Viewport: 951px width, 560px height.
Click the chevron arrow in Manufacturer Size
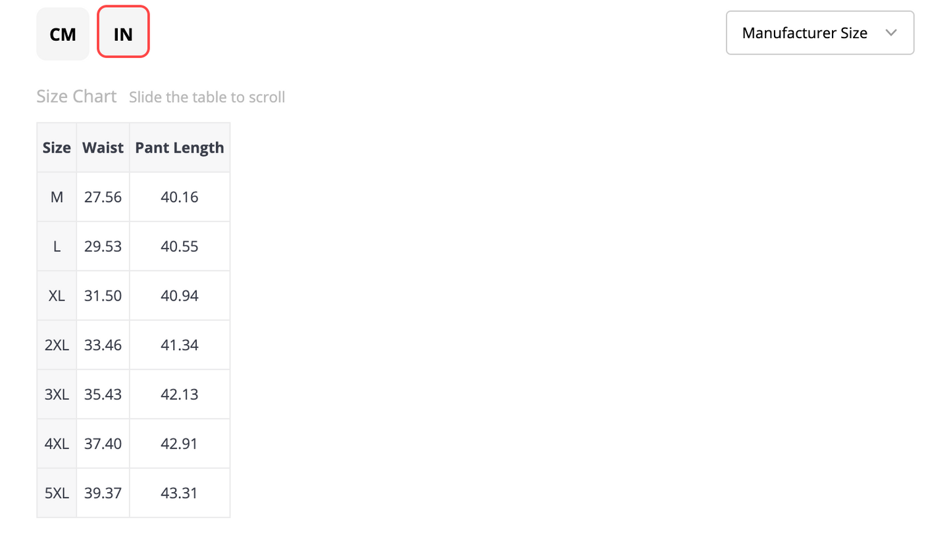(x=891, y=33)
